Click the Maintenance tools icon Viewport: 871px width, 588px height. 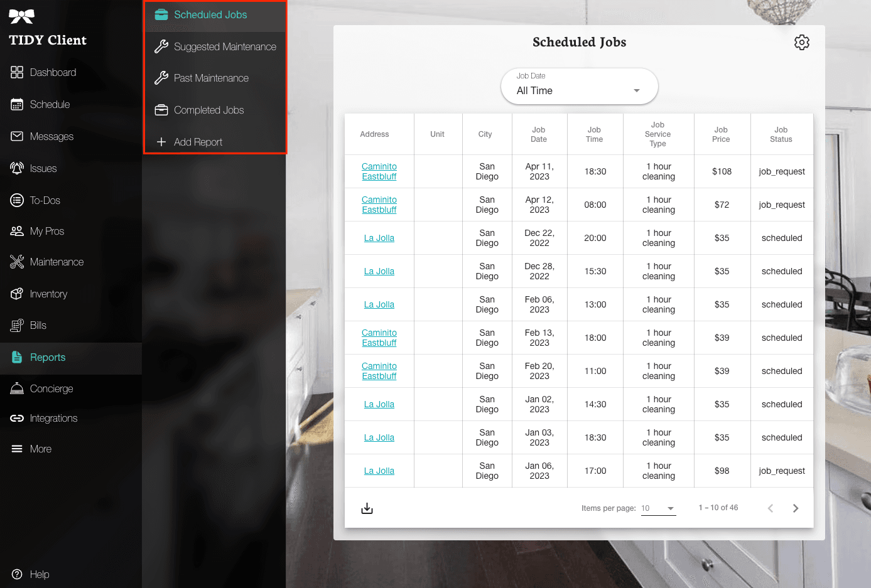pos(17,262)
